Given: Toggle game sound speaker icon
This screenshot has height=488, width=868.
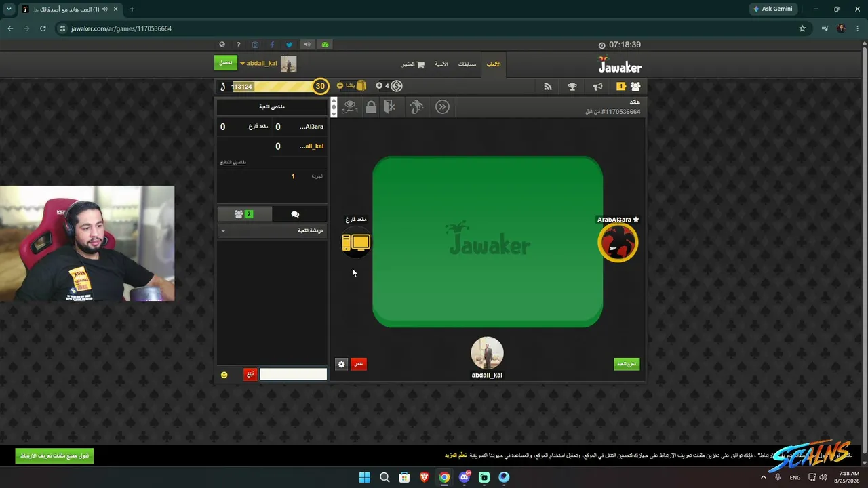Looking at the screenshot, I should coord(307,45).
